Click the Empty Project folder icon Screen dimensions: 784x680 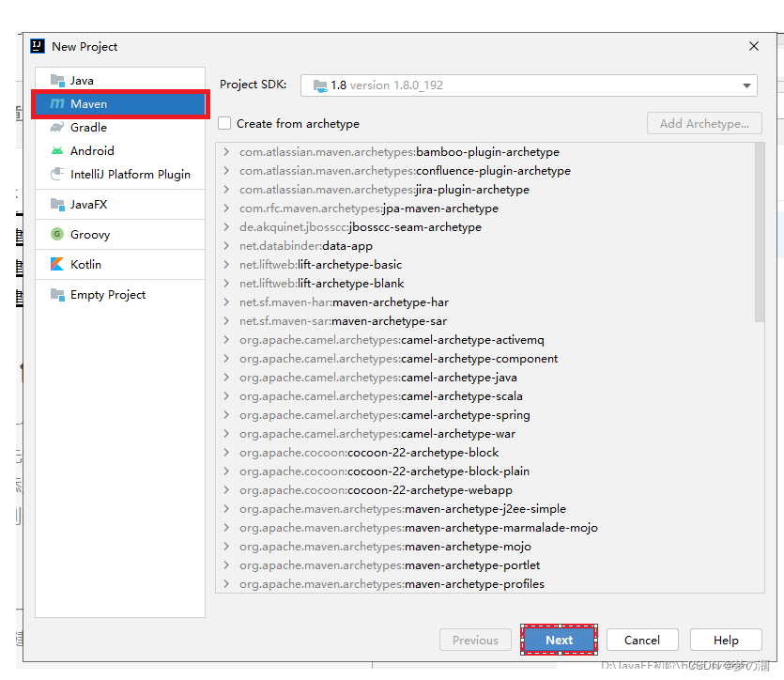click(57, 295)
